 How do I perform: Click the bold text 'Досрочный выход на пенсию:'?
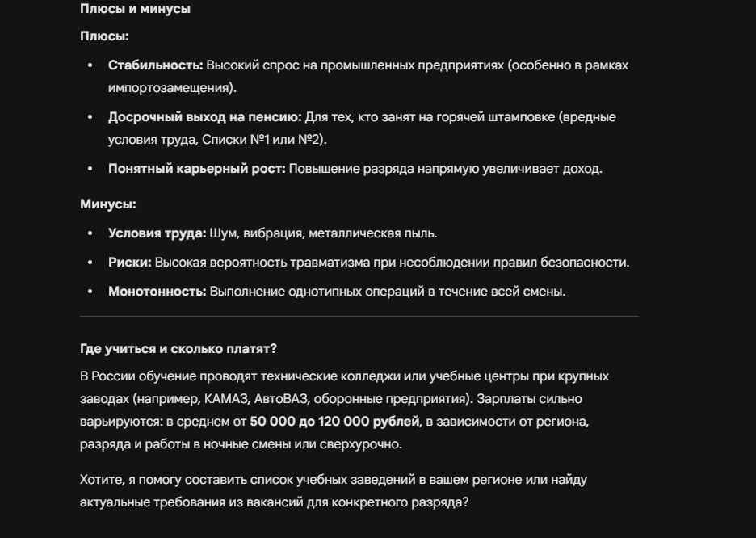tap(205, 117)
